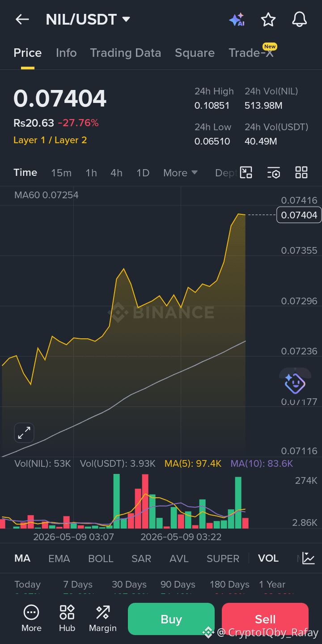Open the Hub icon
This screenshot has height=644, width=322.
(67, 619)
